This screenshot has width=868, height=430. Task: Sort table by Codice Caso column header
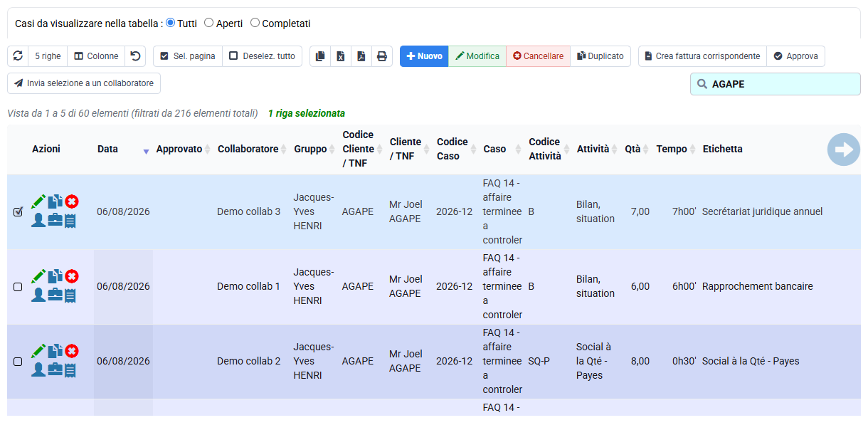click(457, 150)
